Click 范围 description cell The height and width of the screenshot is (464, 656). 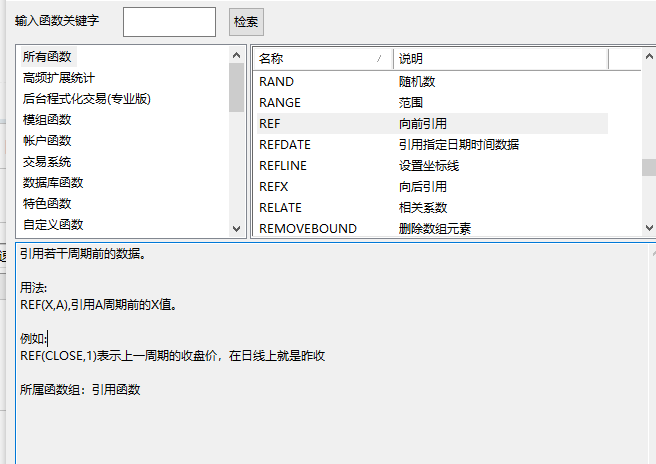411,103
